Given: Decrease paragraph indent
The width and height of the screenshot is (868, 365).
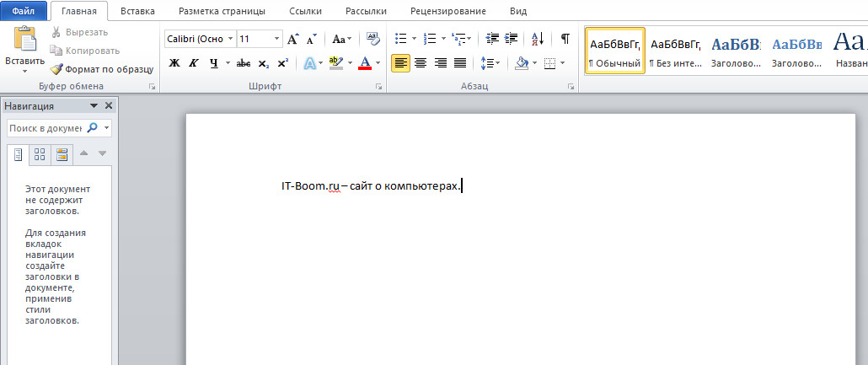Looking at the screenshot, I should [491, 39].
